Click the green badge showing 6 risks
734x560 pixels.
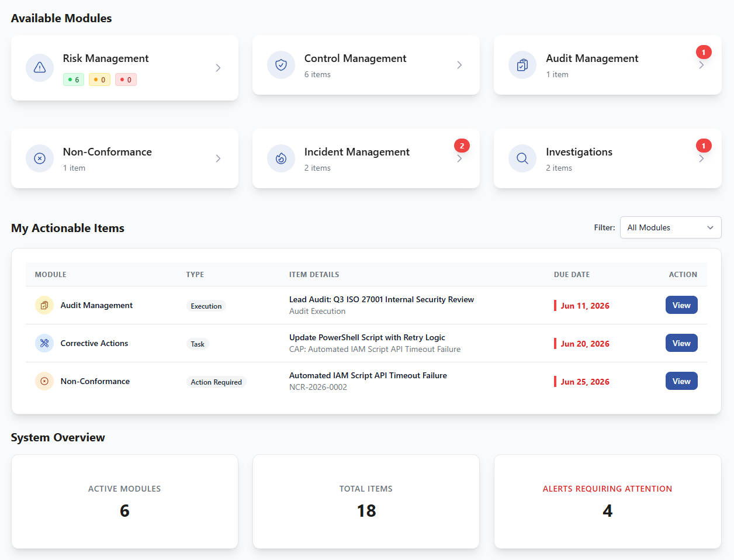[74, 79]
